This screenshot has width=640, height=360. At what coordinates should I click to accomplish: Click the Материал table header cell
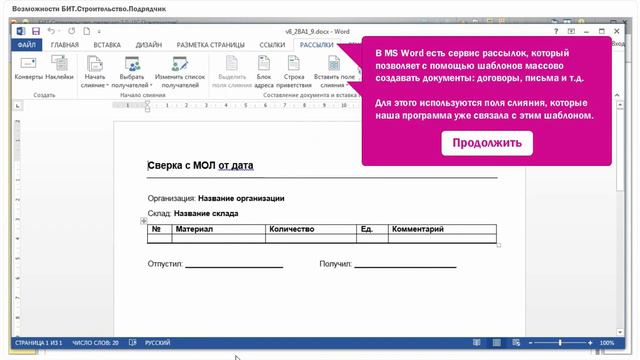point(219,229)
